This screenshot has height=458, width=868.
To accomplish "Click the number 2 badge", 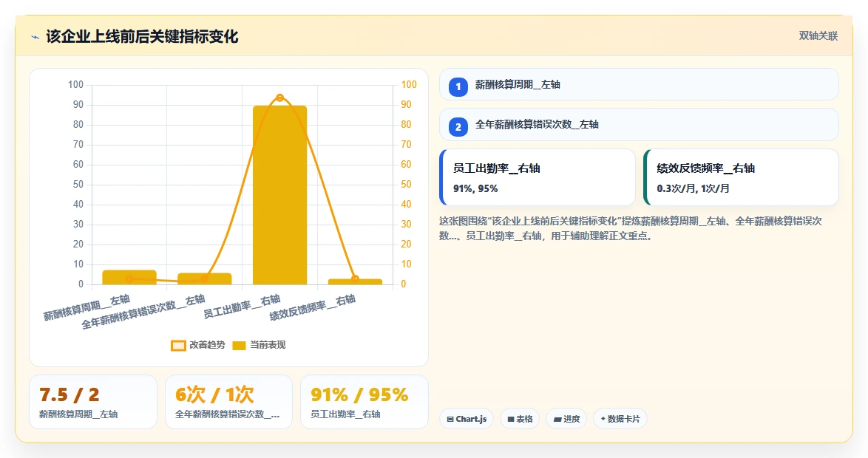I will coord(458,126).
